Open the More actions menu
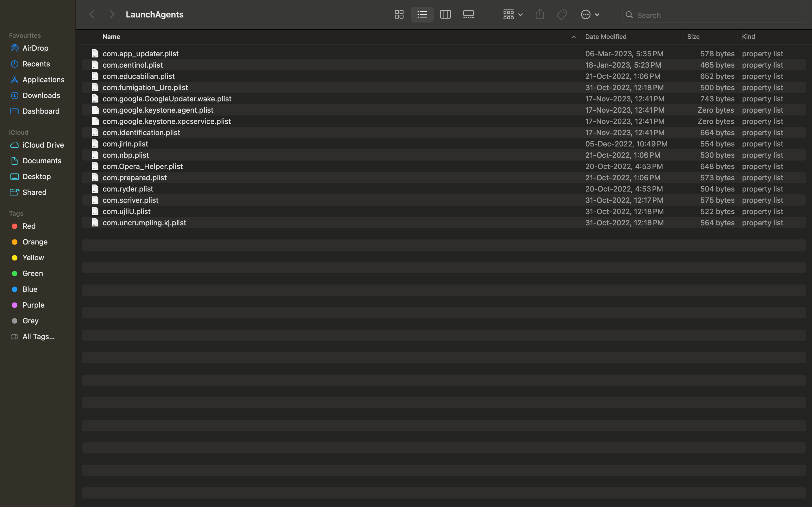This screenshot has height=507, width=812. 590,14
